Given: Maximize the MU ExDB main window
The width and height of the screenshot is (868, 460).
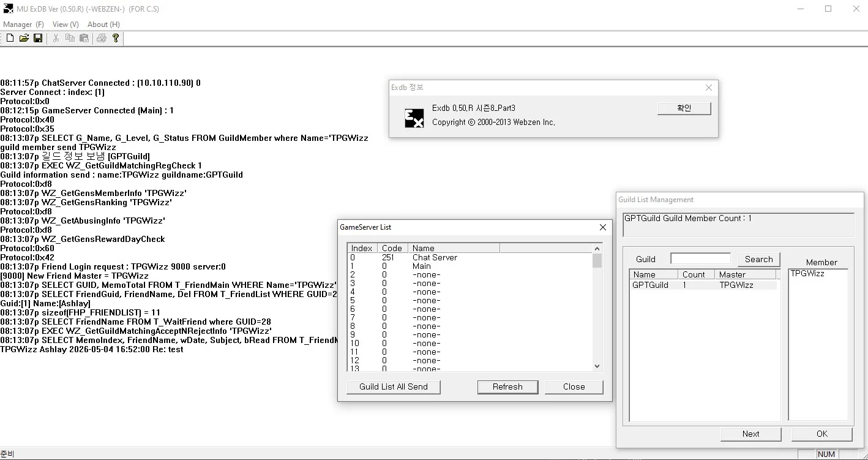Looking at the screenshot, I should tap(828, 9).
